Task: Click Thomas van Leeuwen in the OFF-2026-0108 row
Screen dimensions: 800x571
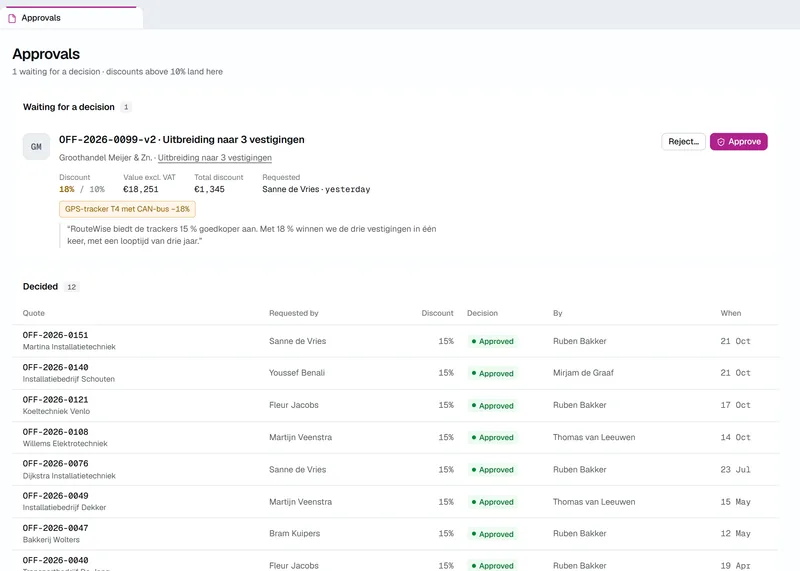Action: pyautogui.click(x=594, y=437)
